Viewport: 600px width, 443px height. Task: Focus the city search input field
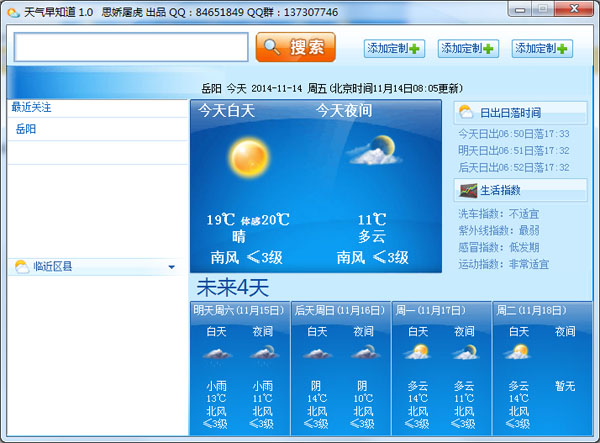pos(131,47)
